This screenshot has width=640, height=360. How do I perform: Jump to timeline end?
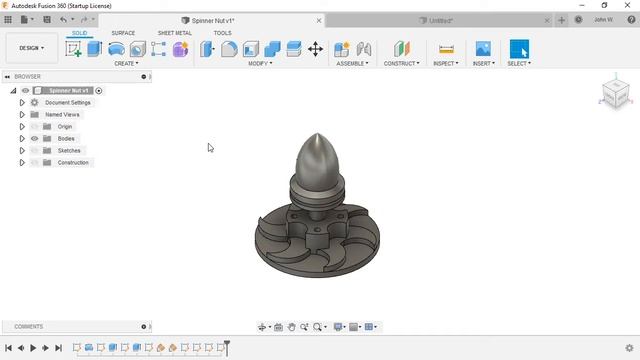pos(58,348)
